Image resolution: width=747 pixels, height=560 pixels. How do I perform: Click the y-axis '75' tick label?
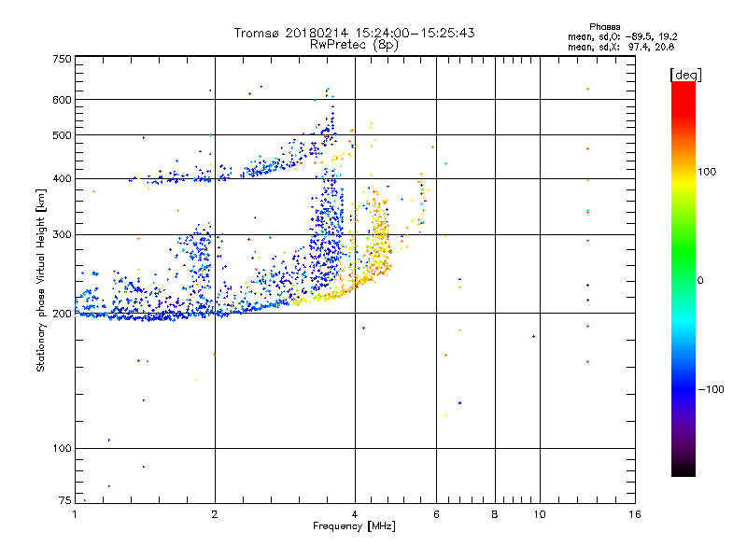pos(65,500)
